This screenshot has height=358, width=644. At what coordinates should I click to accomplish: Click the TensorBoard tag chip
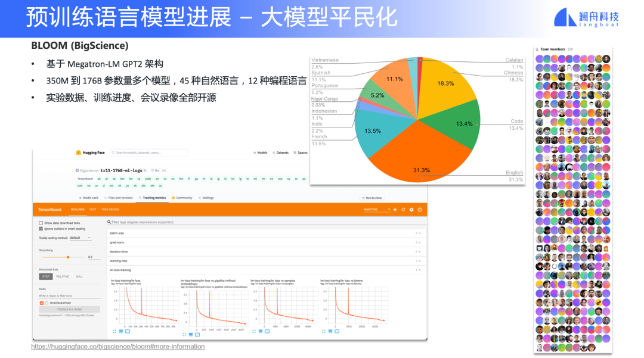[x=85, y=179]
